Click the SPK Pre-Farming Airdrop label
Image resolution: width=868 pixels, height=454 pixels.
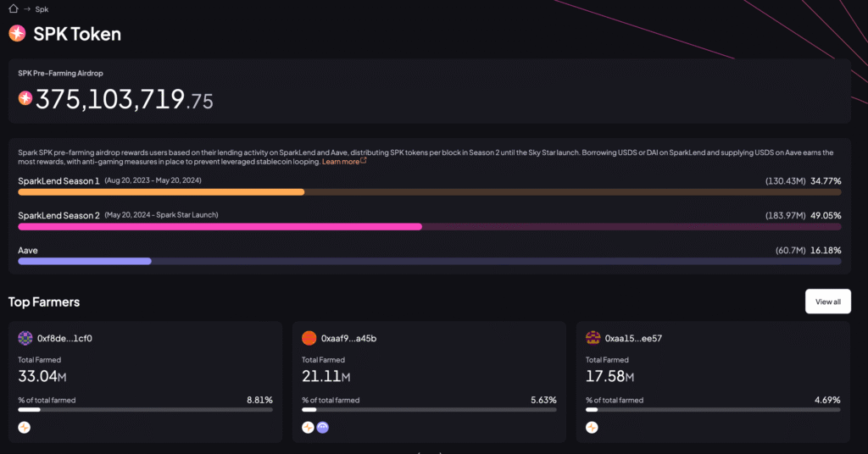60,73
